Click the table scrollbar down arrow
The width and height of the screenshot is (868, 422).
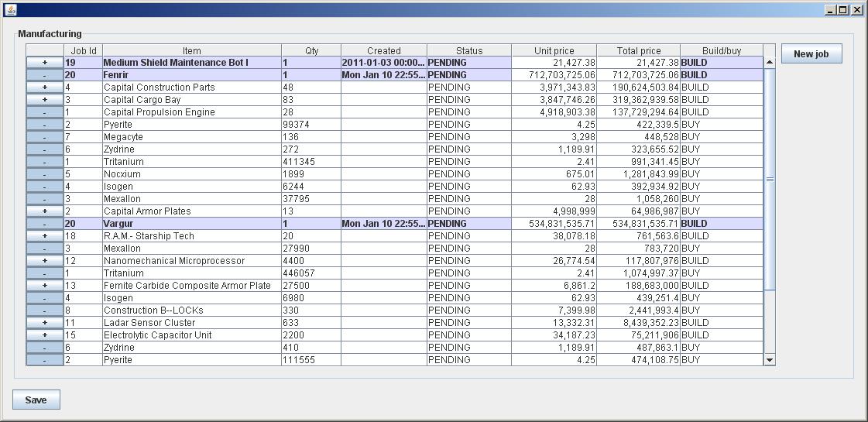coord(770,360)
